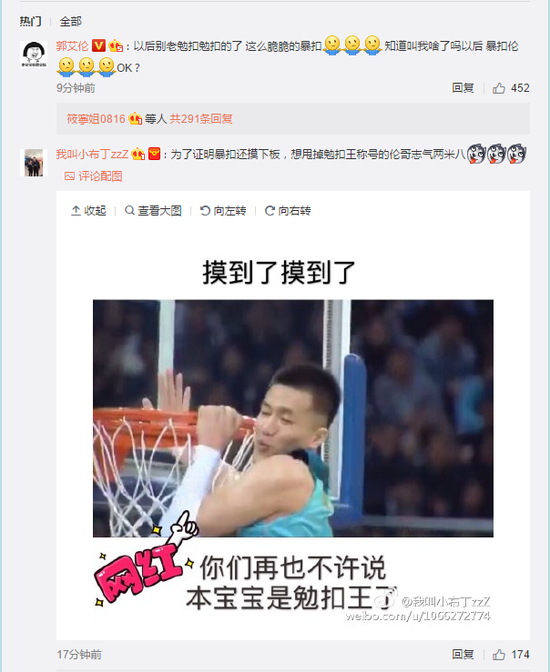This screenshot has width=550, height=672.
Task: Click the verified V badge next to 郭艾伦
Action: (x=99, y=45)
